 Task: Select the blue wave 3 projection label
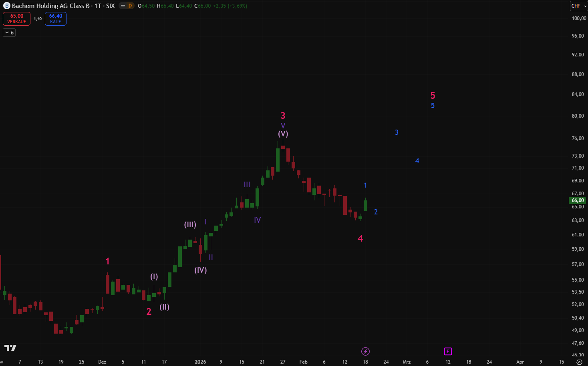coord(397,132)
